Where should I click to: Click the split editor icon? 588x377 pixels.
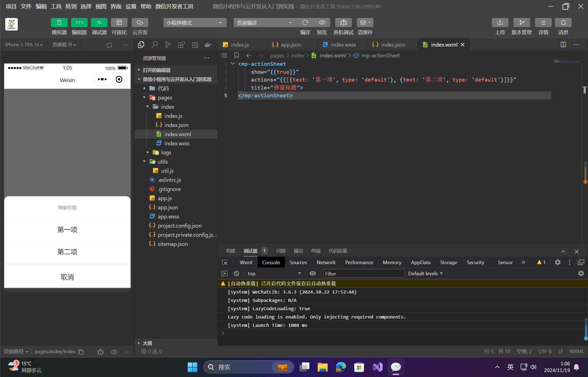pyautogui.click(x=563, y=45)
